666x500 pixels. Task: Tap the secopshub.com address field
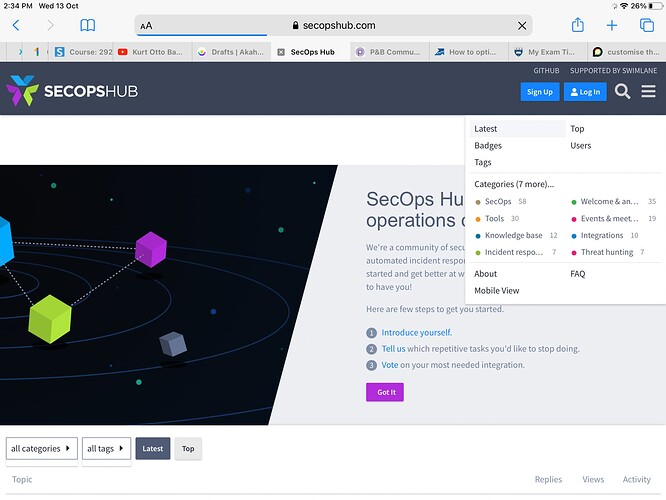(334, 25)
